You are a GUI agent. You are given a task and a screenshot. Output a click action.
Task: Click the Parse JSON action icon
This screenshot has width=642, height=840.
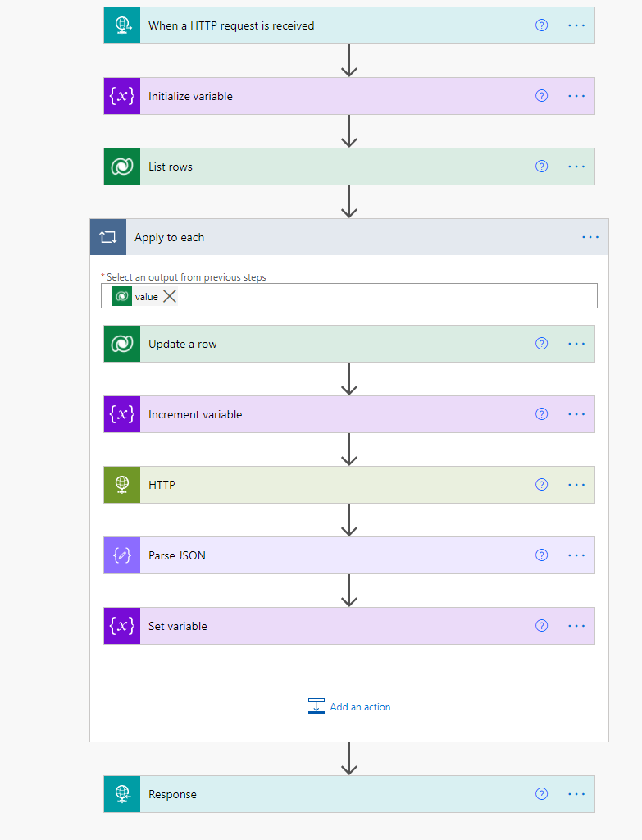coord(122,555)
